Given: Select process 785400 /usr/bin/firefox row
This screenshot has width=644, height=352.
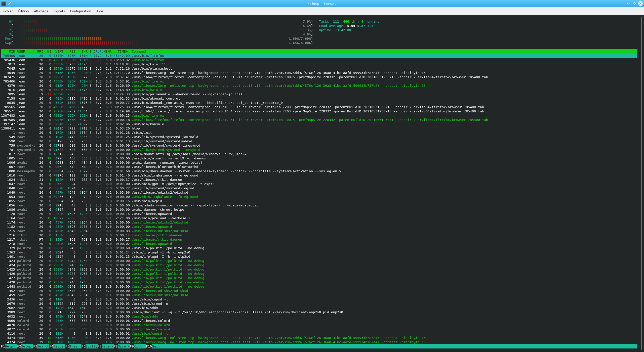Looking at the screenshot, I should pos(319,56).
